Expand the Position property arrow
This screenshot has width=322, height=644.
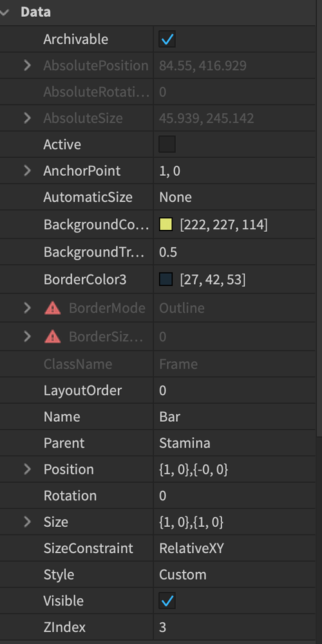(27, 469)
